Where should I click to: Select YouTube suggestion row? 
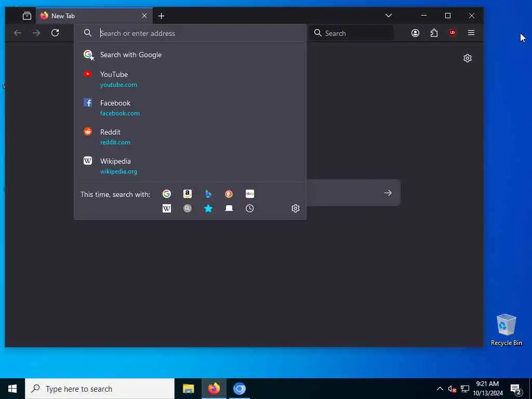[x=190, y=79]
